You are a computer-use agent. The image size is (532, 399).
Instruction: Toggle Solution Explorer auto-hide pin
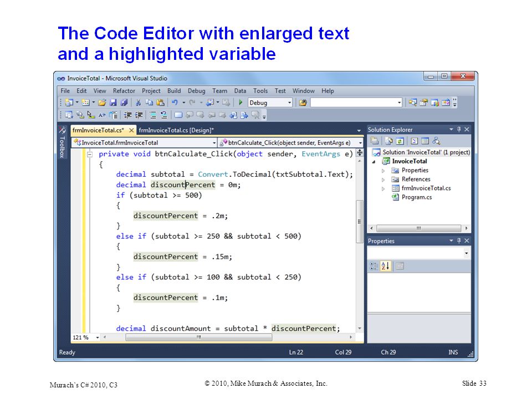click(x=459, y=129)
